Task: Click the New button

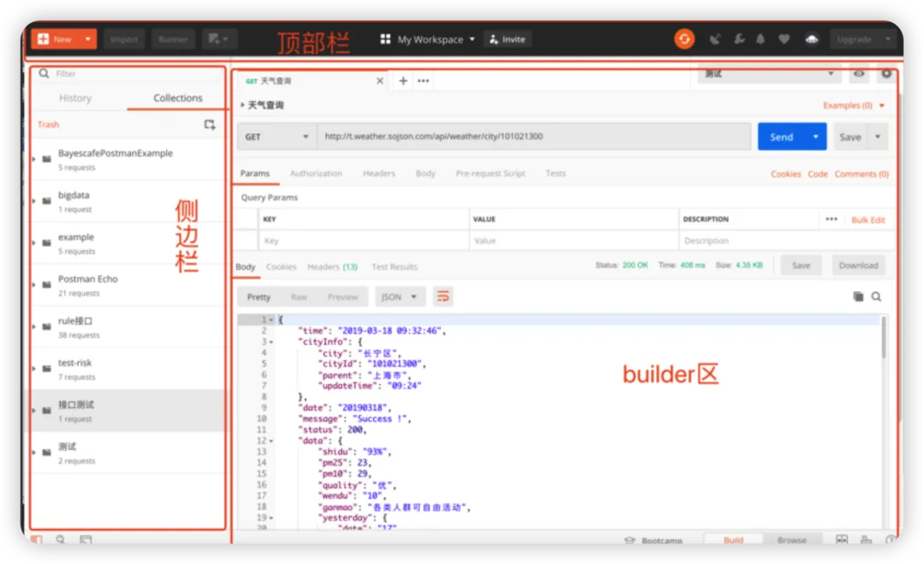Action: coord(54,39)
